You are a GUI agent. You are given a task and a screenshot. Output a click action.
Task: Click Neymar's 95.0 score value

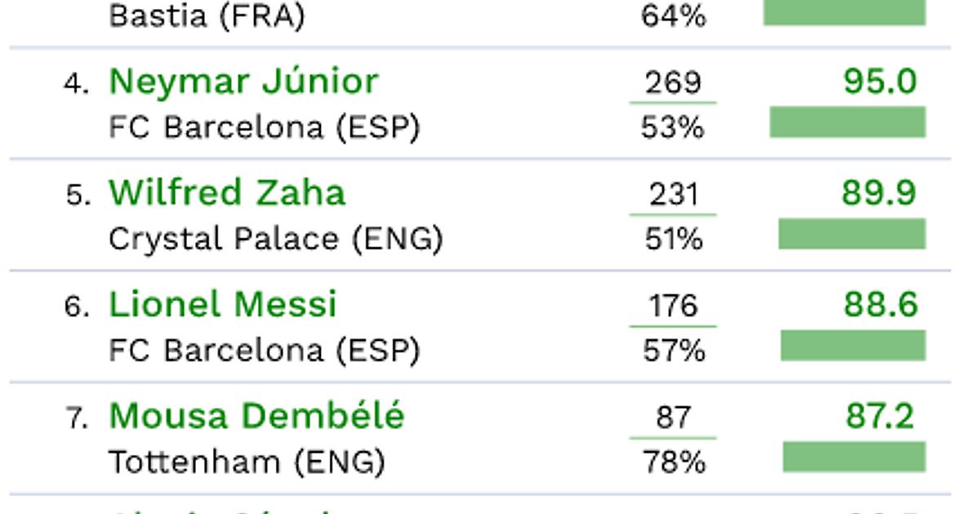click(x=880, y=82)
